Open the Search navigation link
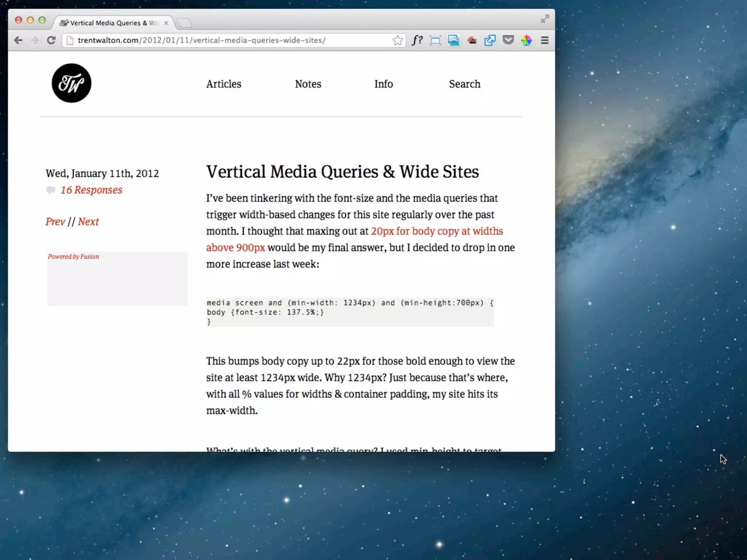 click(464, 84)
